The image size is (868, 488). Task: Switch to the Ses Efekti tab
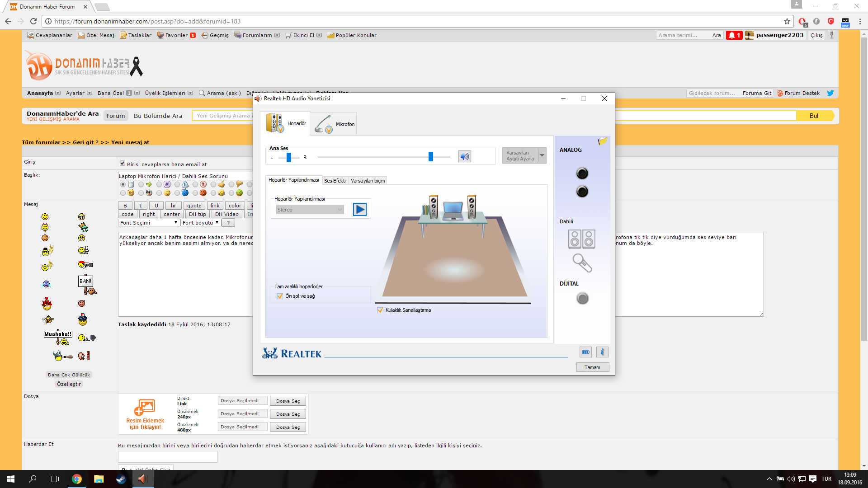pos(335,181)
